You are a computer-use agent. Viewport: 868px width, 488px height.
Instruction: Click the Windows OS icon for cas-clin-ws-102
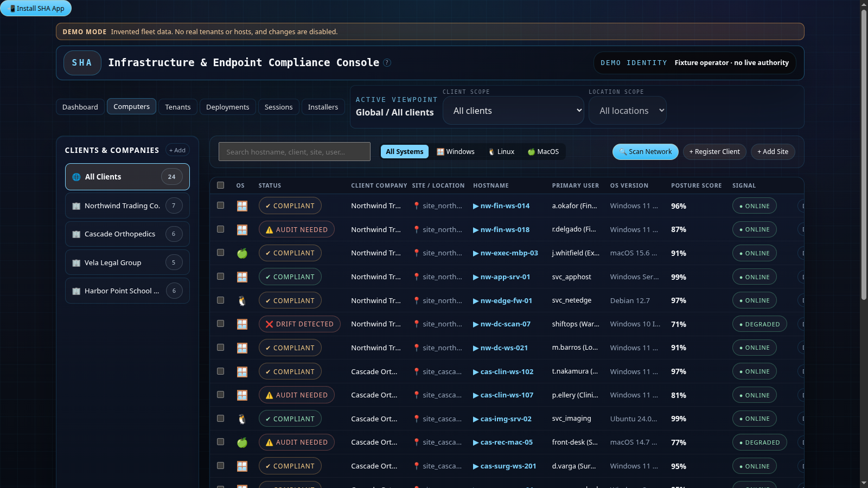(242, 371)
